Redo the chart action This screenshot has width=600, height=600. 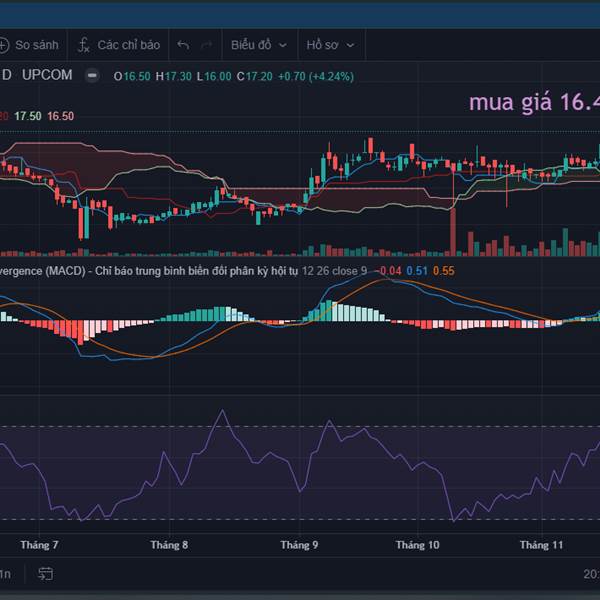click(x=207, y=45)
